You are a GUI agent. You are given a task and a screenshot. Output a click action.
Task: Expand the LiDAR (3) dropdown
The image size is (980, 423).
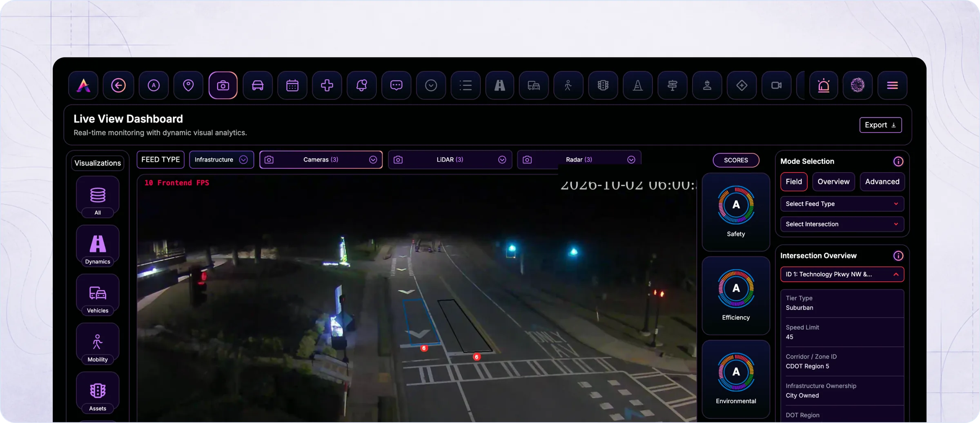450,159
